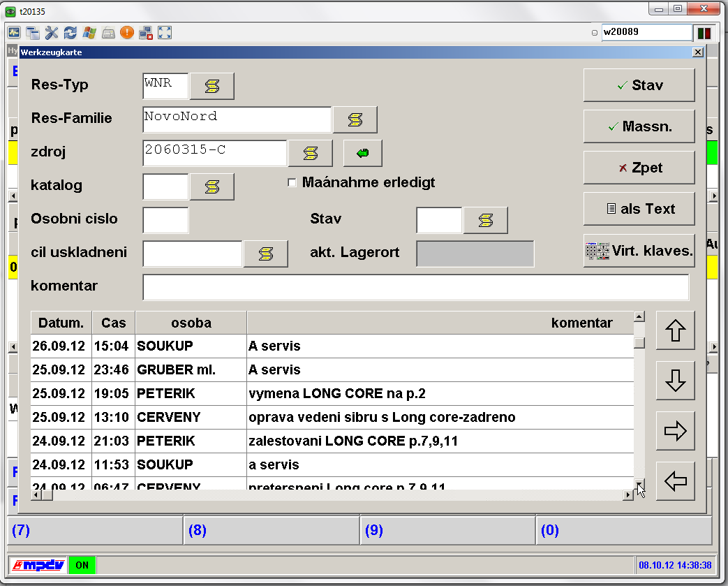Click the up arrow navigation button
728x586 pixels.
[x=676, y=330]
